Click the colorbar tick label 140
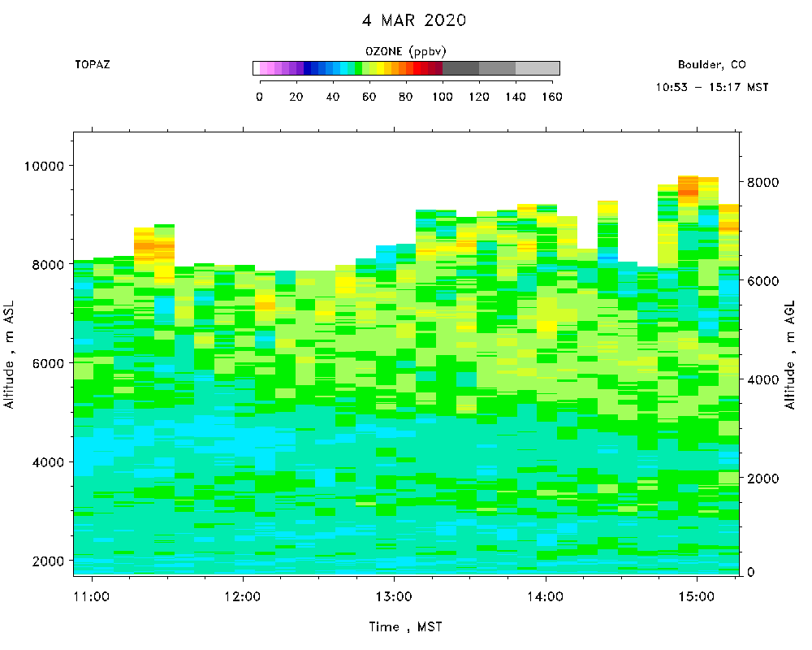812x650 pixels. (x=516, y=97)
